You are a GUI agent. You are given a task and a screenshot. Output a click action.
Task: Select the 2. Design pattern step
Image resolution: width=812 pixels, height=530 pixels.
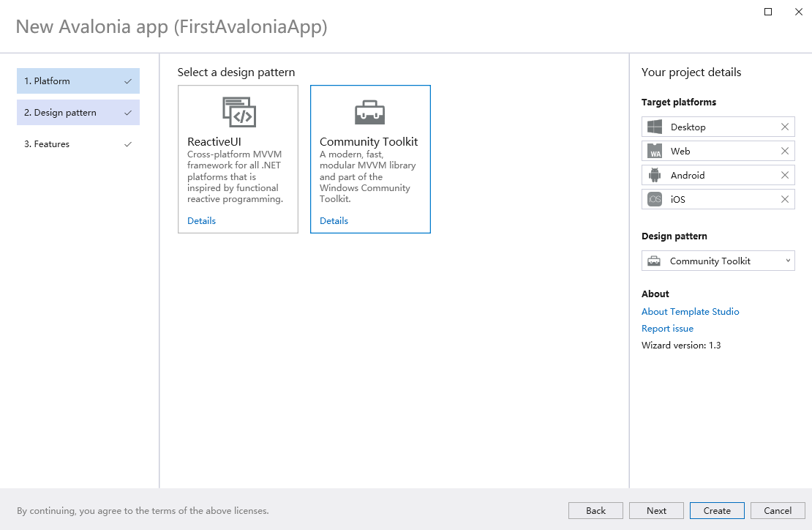click(78, 113)
